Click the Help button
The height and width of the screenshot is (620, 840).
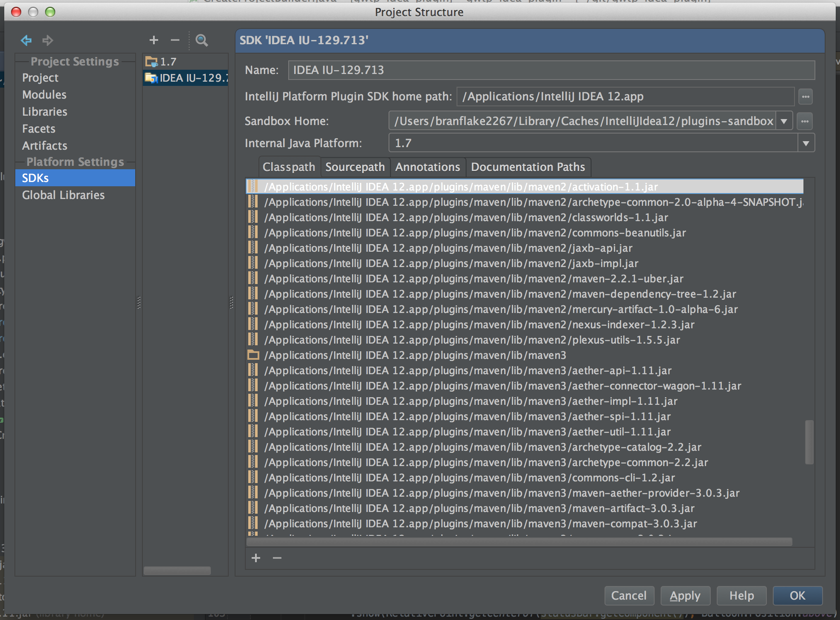click(x=742, y=596)
